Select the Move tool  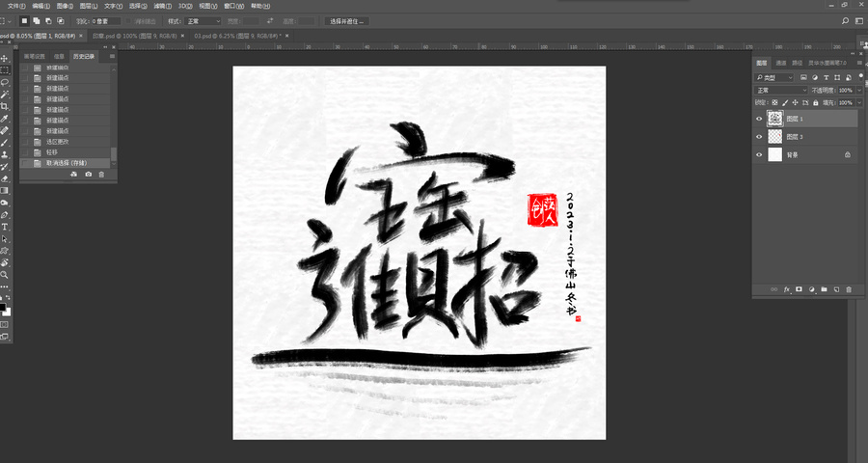pyautogui.click(x=5, y=58)
